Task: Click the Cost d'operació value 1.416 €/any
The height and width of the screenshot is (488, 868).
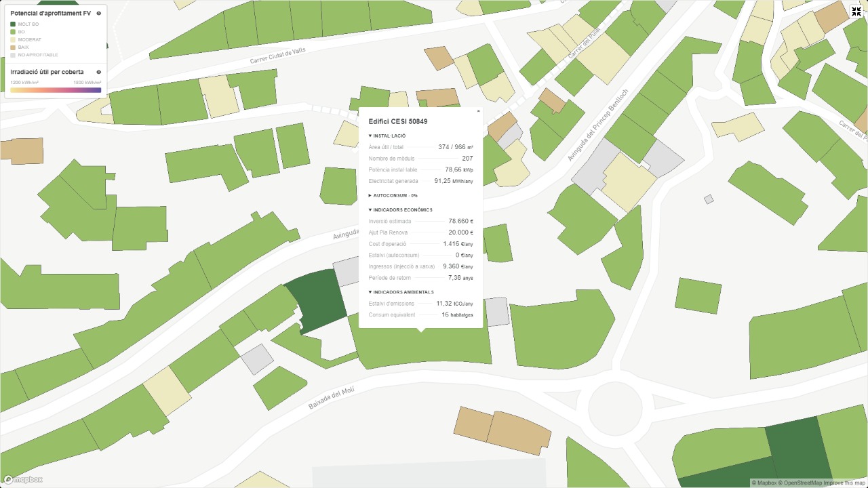Action: 458,244
